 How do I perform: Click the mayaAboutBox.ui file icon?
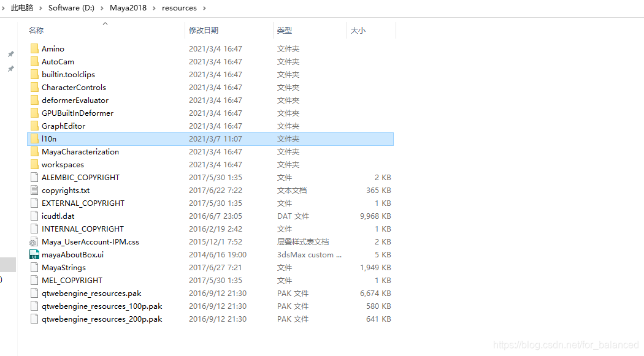tap(34, 255)
